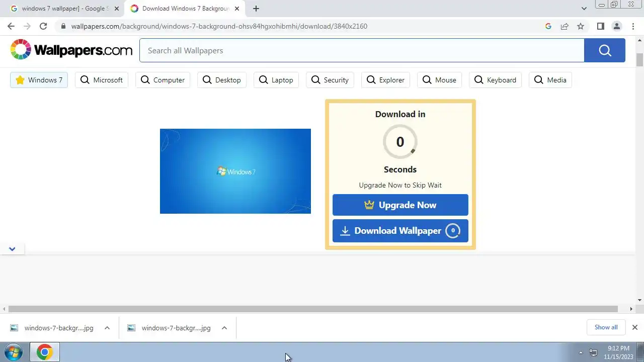Image resolution: width=644 pixels, height=362 pixels.
Task: Open the Windows Start menu
Action: pyautogui.click(x=14, y=352)
